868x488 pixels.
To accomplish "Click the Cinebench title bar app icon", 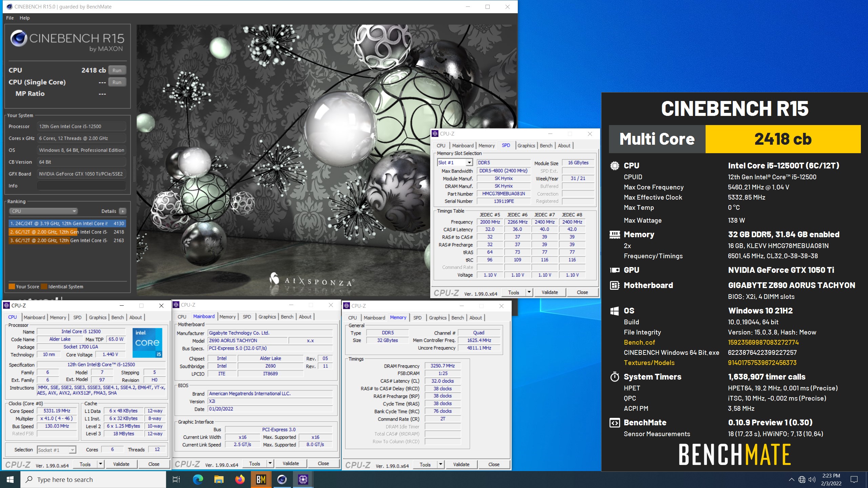I will coord(9,7).
